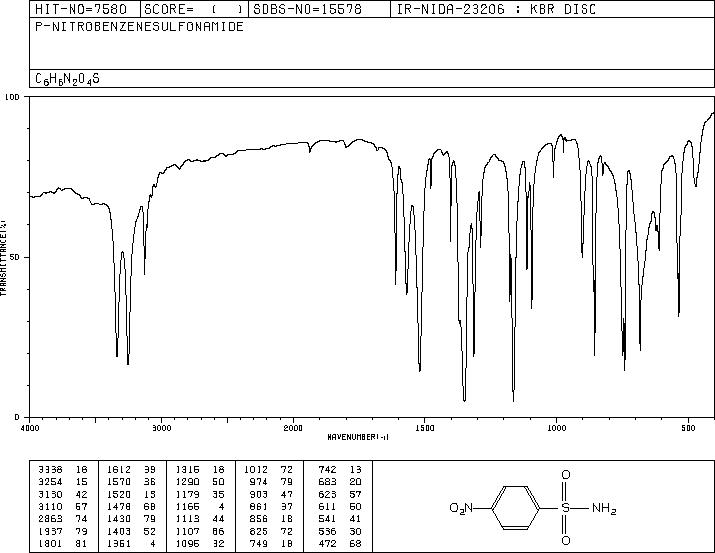Click the sulfur atom S in the structure
Screen dimensions: 715x553
[565, 507]
